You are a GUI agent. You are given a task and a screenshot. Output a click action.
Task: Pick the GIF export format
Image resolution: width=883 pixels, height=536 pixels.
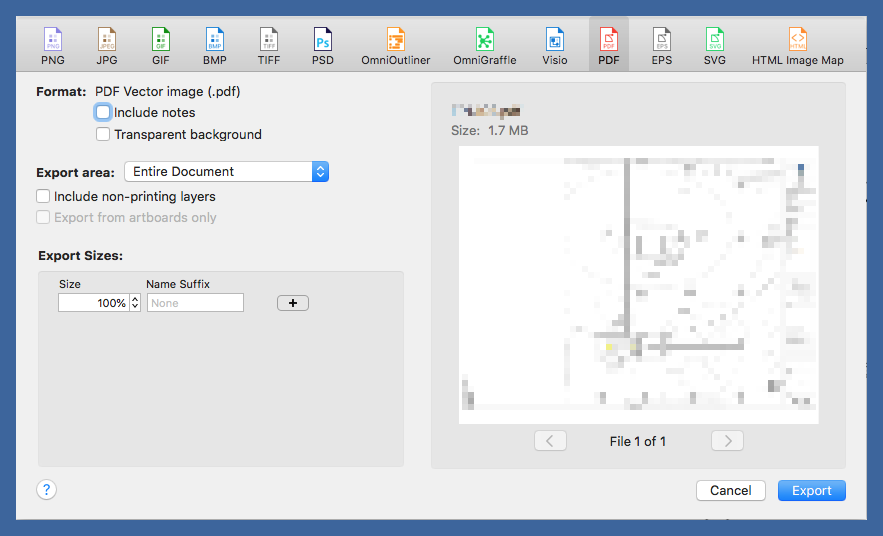[160, 45]
